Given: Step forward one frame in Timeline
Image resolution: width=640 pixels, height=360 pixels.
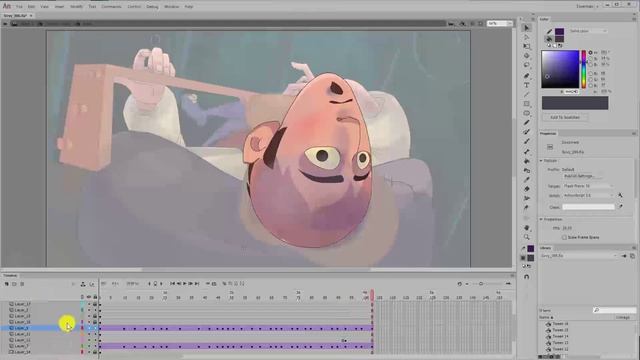Looking at the screenshot, I should 191,283.
